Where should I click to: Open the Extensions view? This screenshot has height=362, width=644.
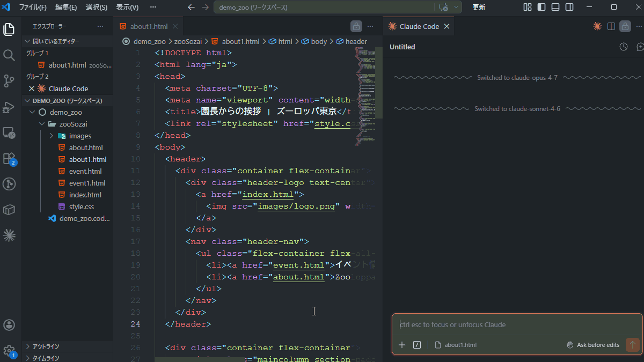9,158
